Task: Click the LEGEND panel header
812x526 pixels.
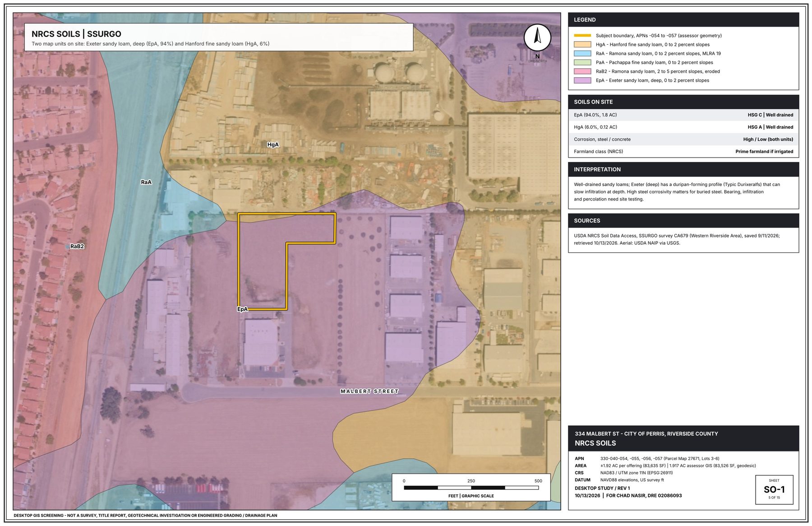Action: 683,20
